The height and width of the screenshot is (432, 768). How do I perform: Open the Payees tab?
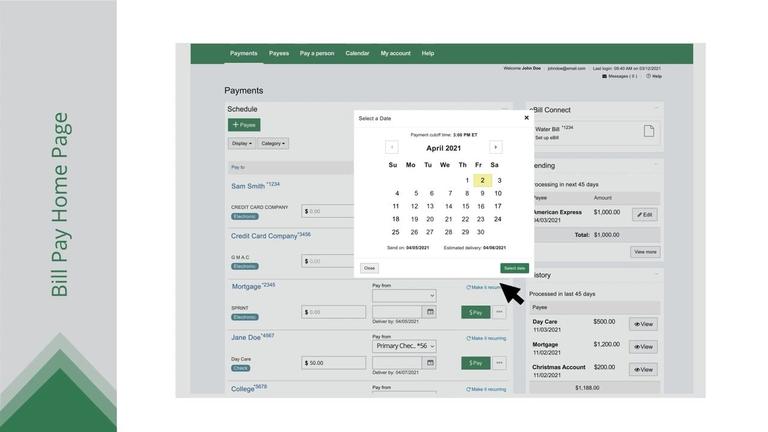279,53
